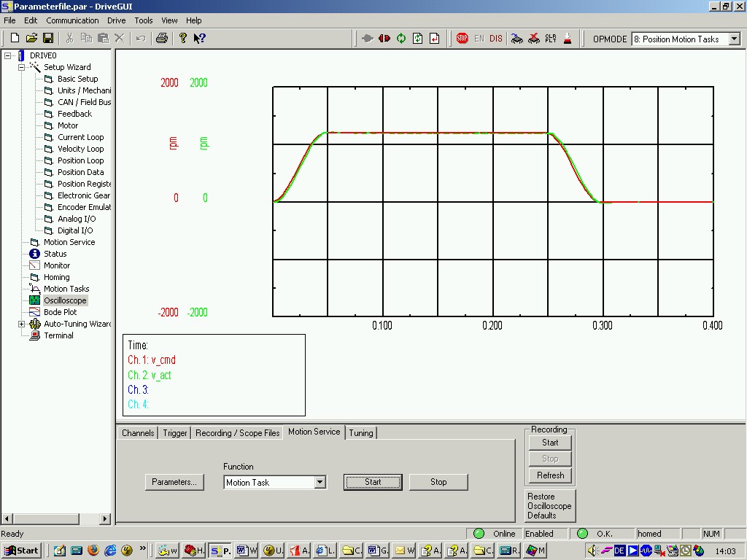The image size is (747, 560).
Task: Click Restore Oscilloscope Defaults button
Action: tap(549, 506)
